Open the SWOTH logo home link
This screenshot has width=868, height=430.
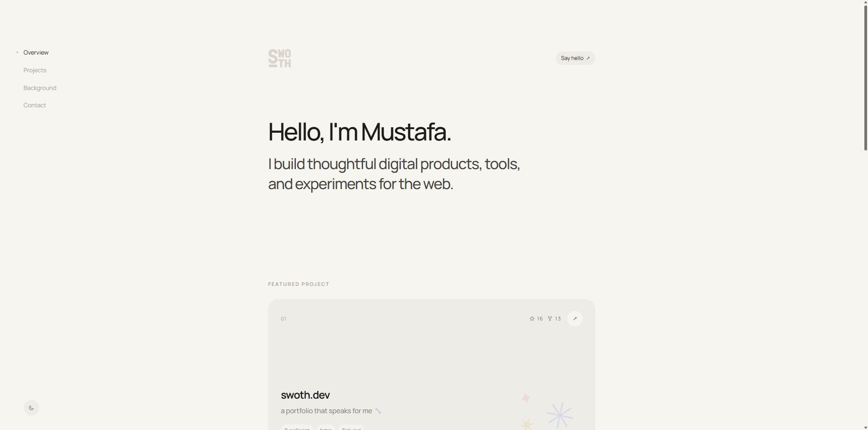click(279, 58)
